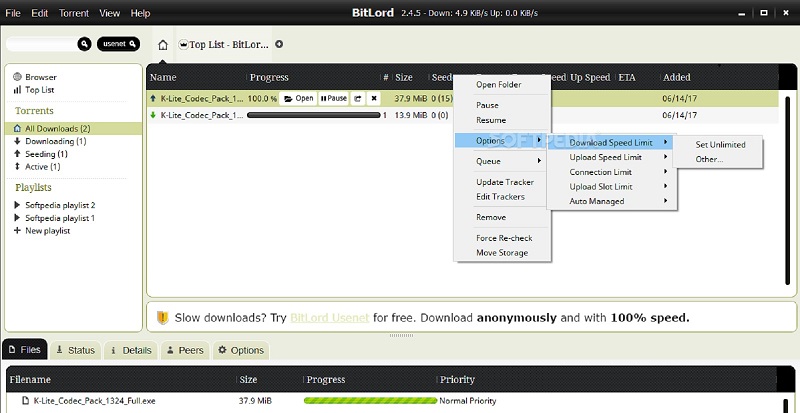The image size is (800, 413).
Task: Click the shield icon in promo banner
Action: tap(162, 318)
